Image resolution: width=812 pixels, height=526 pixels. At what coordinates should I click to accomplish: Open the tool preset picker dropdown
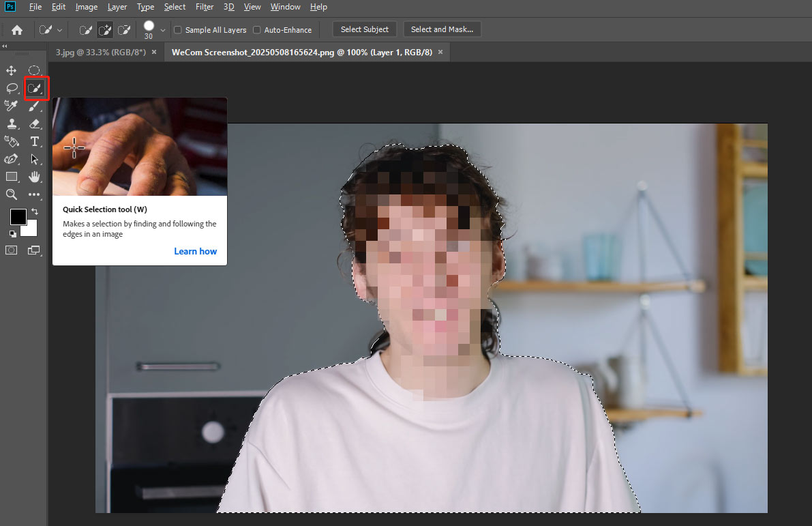(50, 30)
